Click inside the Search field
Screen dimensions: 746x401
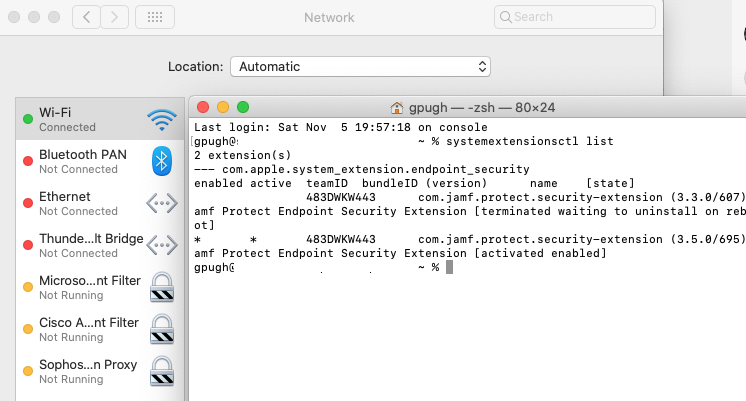[575, 17]
